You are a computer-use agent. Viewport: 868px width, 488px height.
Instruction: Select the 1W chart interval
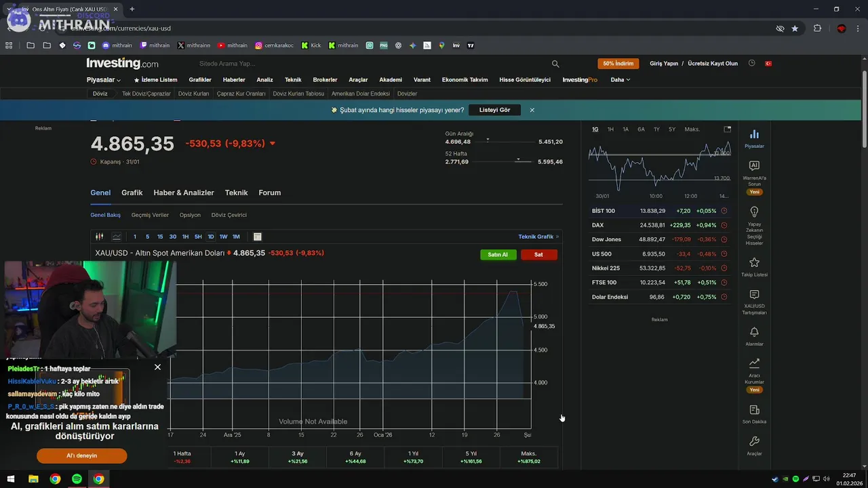click(223, 237)
